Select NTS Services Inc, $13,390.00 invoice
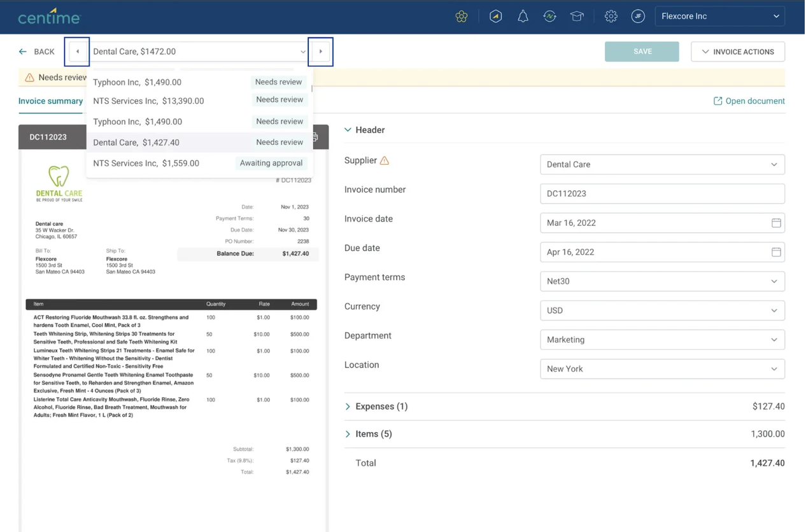 click(x=199, y=101)
